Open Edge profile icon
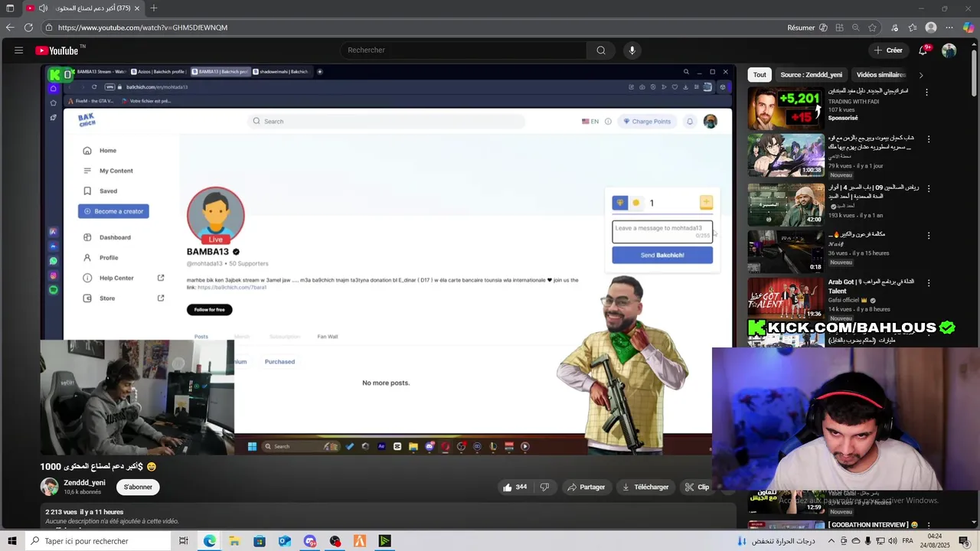 pyautogui.click(x=931, y=28)
